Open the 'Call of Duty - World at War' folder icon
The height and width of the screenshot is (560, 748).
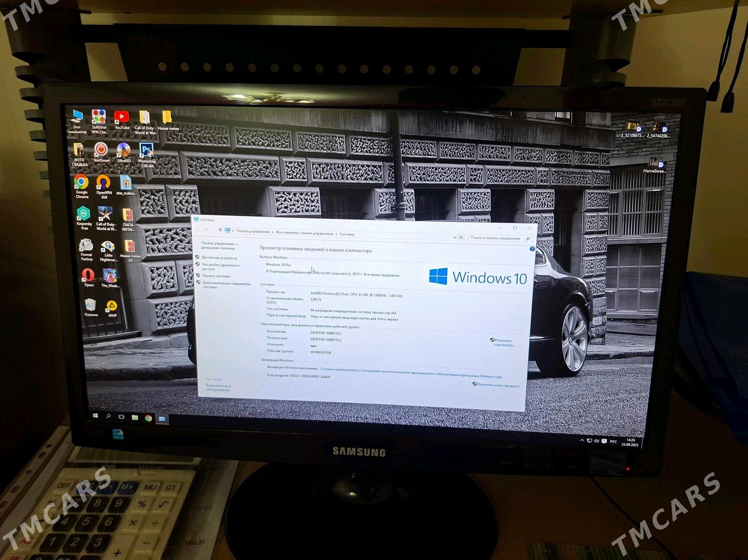click(145, 123)
